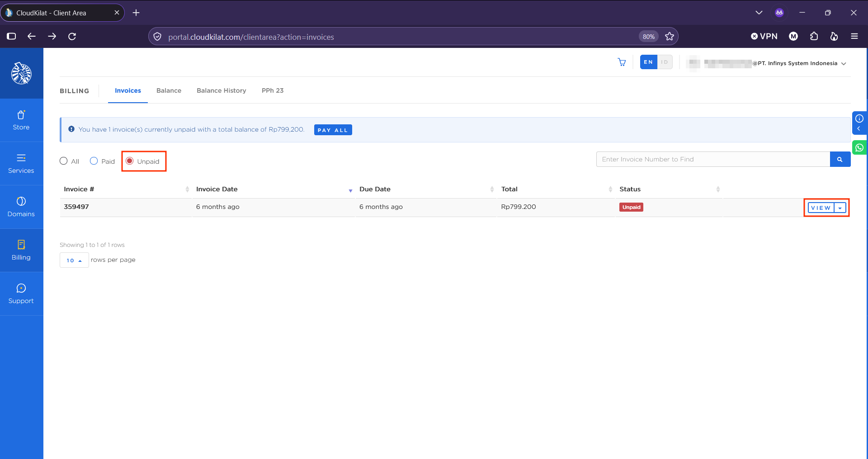Click invoice number 359497

pyautogui.click(x=76, y=207)
